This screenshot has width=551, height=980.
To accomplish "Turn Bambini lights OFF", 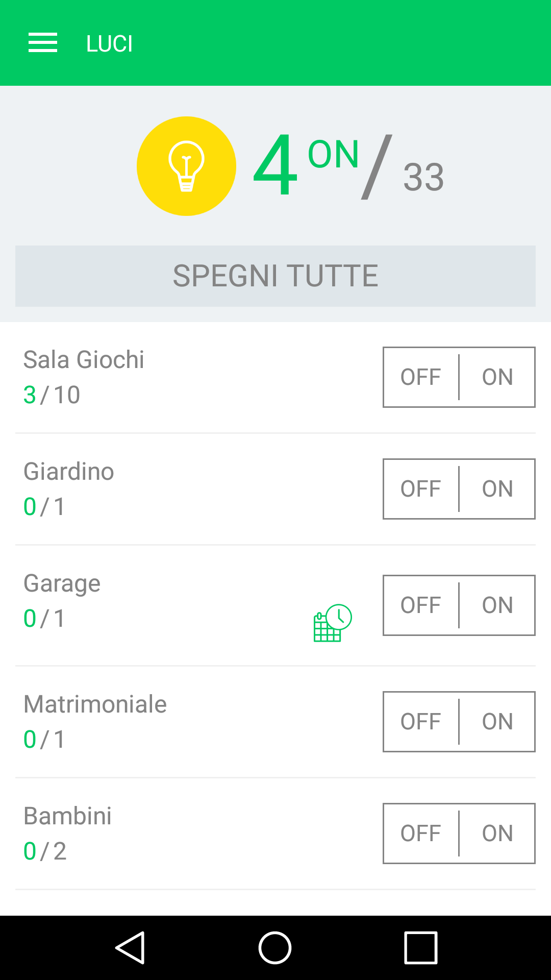I will (x=421, y=834).
